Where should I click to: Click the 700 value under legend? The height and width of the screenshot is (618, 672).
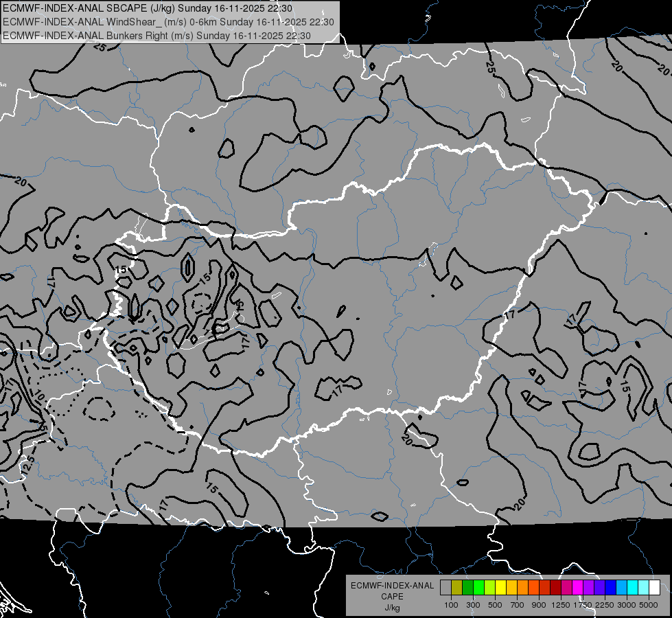coord(518,605)
